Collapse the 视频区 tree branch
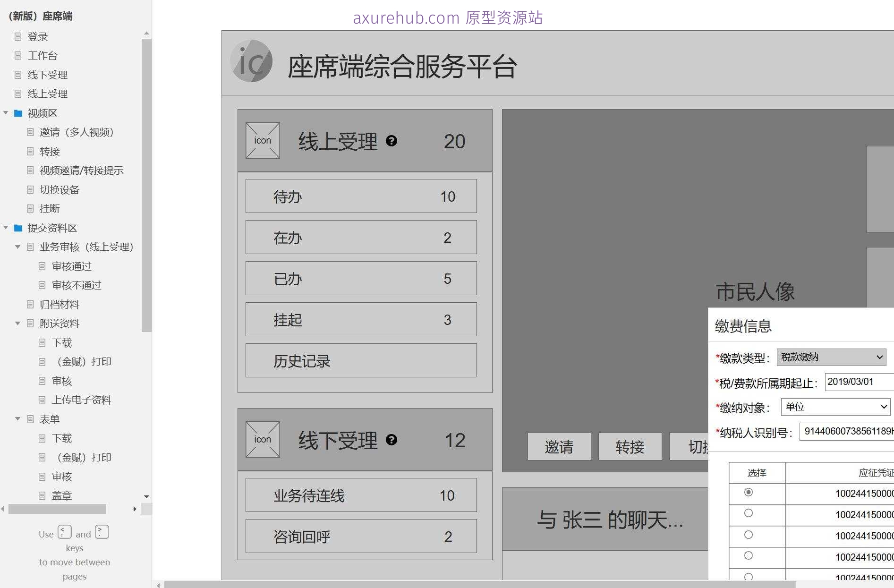 tap(6, 113)
